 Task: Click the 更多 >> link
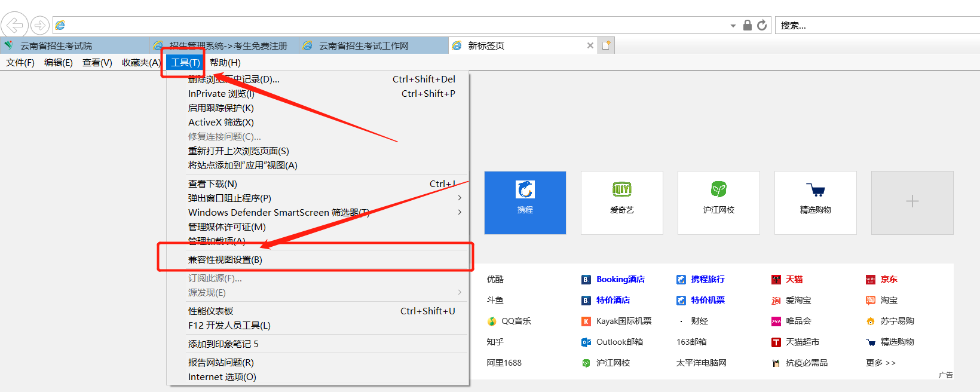(x=880, y=363)
